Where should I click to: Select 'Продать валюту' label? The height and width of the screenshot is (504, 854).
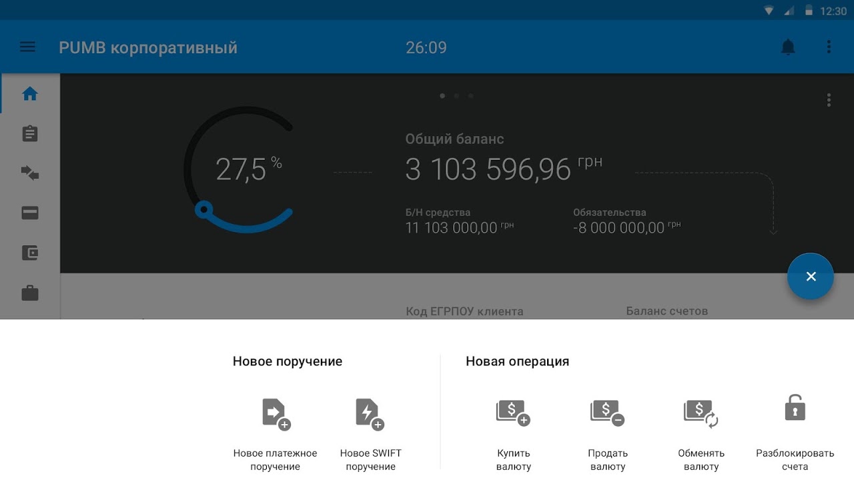tap(608, 460)
